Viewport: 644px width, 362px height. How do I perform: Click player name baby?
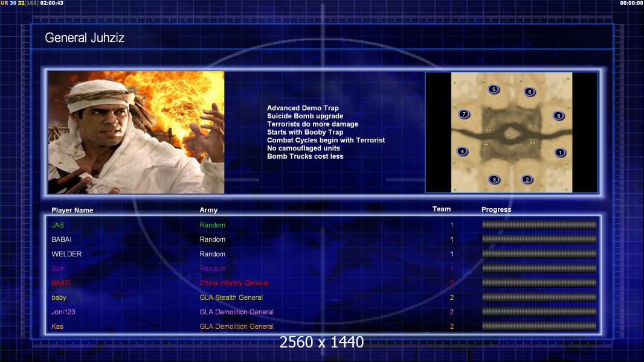59,297
